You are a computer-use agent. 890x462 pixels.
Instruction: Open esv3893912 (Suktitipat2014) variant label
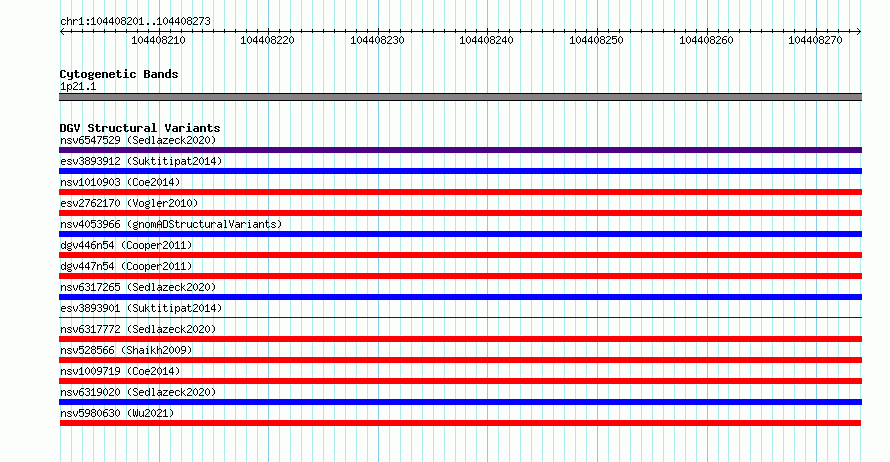point(141,161)
